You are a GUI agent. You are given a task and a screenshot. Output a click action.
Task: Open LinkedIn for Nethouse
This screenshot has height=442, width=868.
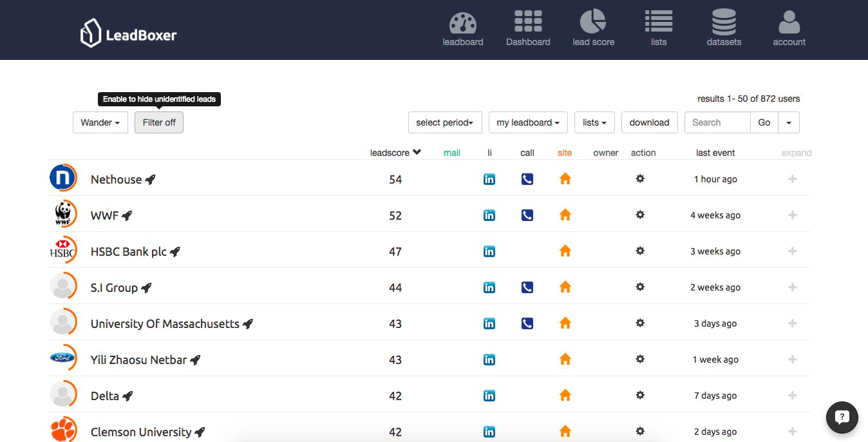coord(489,179)
